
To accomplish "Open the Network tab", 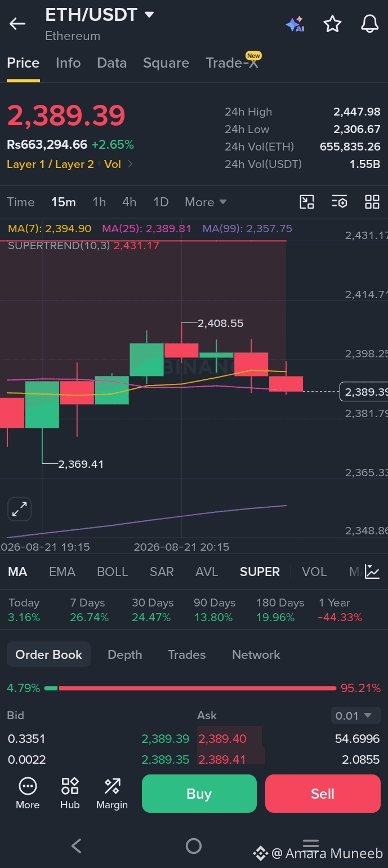I will [256, 654].
